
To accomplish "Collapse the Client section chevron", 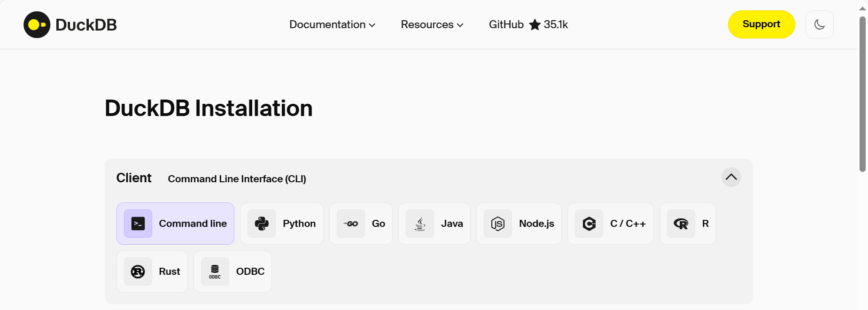I will tap(731, 177).
